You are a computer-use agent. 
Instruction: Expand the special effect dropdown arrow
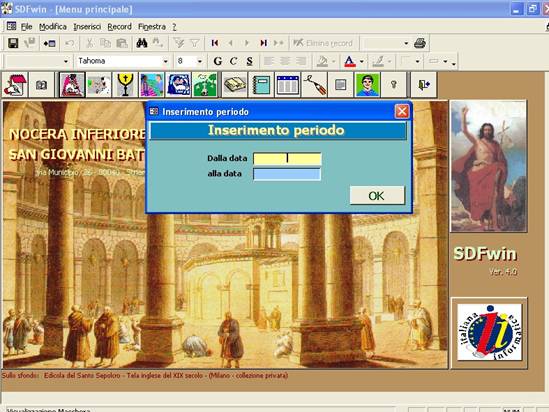point(445,62)
